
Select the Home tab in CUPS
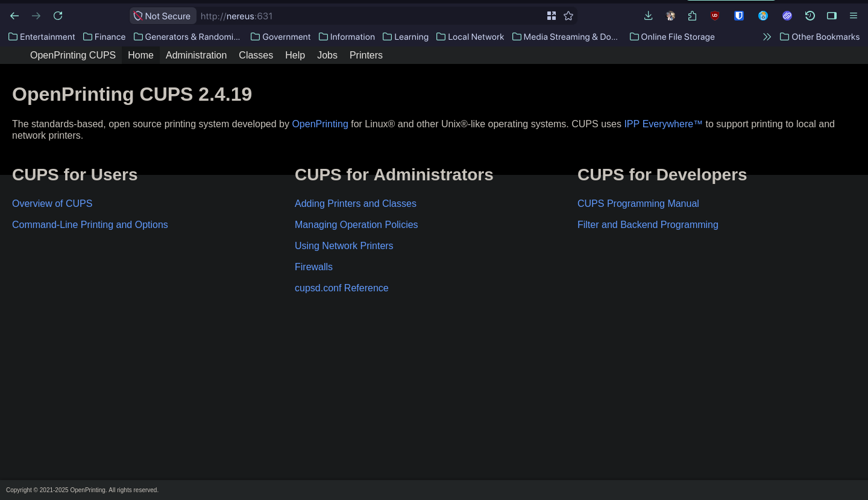tap(140, 55)
